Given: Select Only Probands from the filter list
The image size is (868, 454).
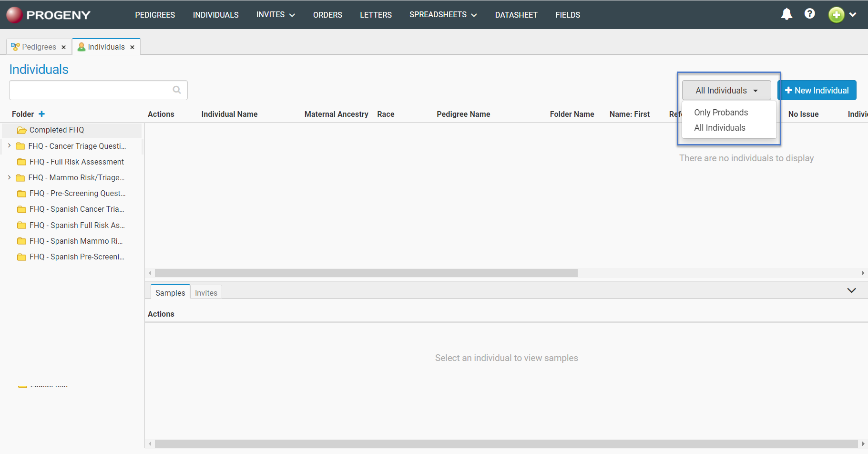Looking at the screenshot, I should [721, 113].
